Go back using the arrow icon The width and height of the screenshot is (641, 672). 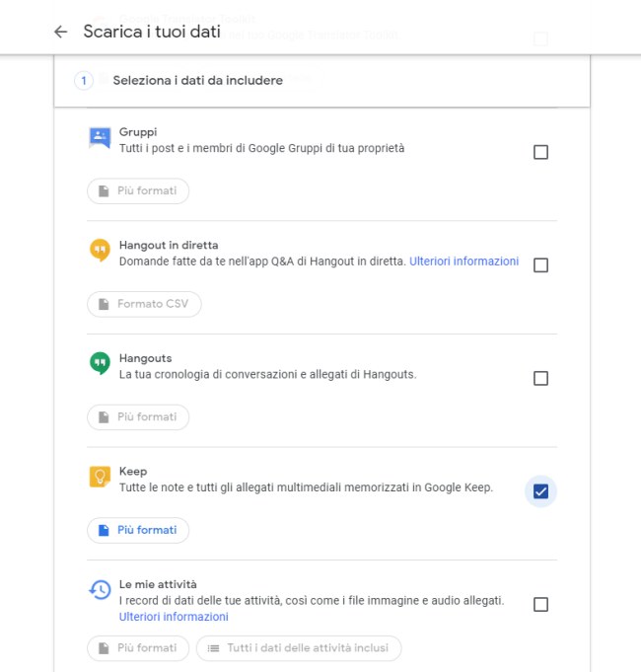coord(61,32)
